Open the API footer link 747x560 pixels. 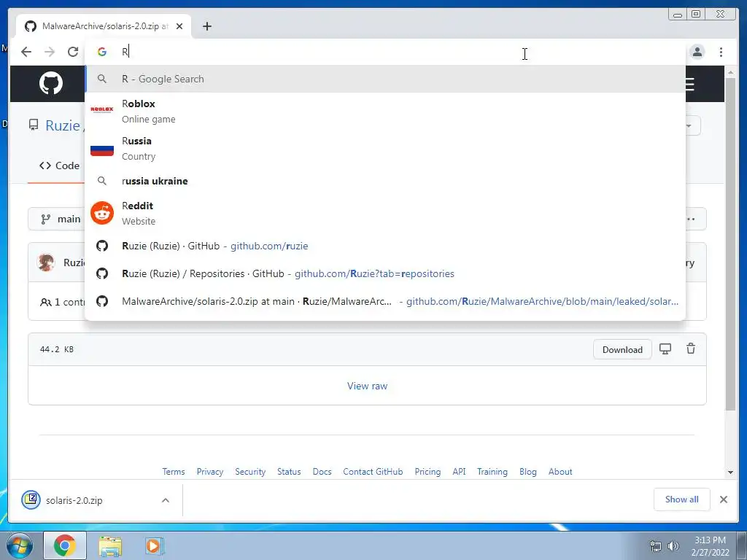460,472
